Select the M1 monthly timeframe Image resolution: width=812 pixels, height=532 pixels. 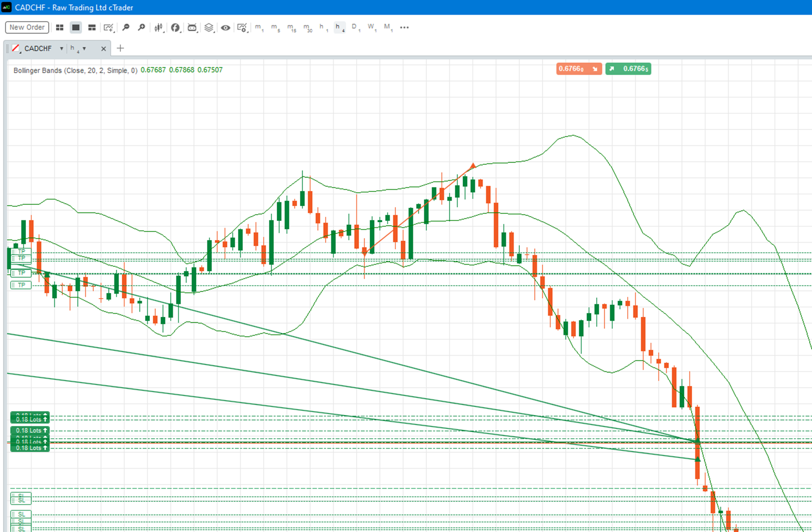(x=388, y=27)
